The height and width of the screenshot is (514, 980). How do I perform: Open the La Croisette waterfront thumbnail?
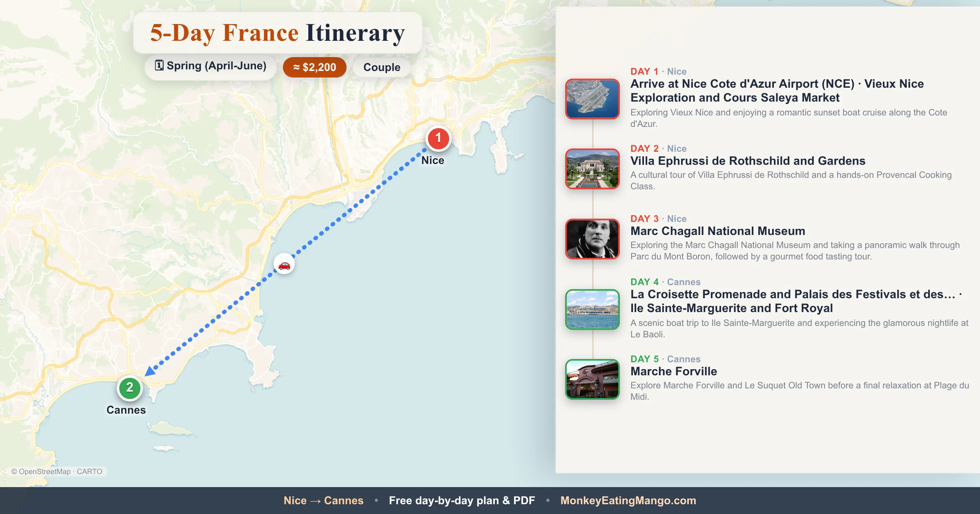click(592, 310)
